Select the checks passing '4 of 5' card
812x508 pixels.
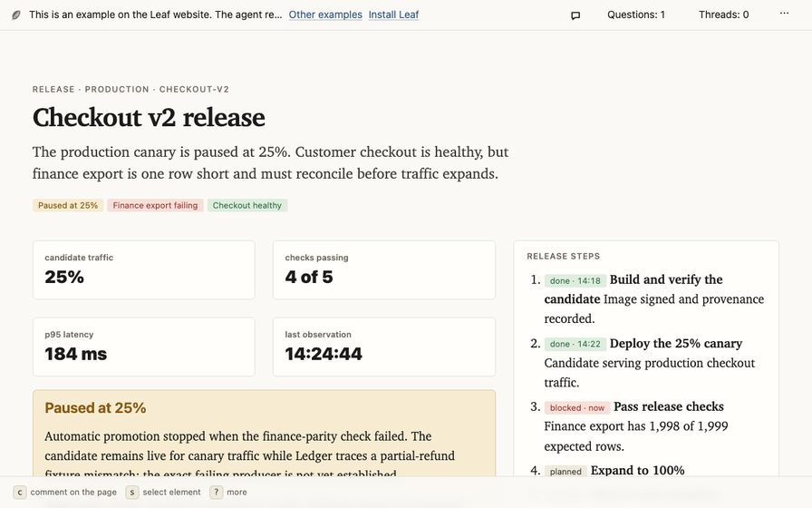click(x=383, y=269)
